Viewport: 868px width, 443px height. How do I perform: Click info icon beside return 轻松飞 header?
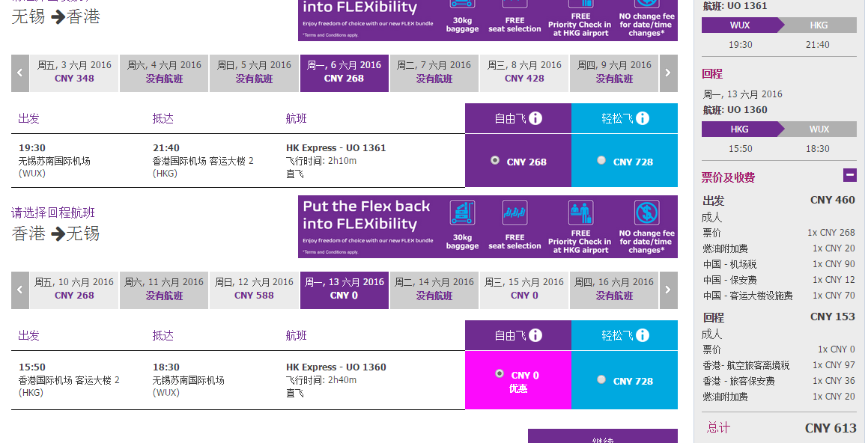coord(642,335)
